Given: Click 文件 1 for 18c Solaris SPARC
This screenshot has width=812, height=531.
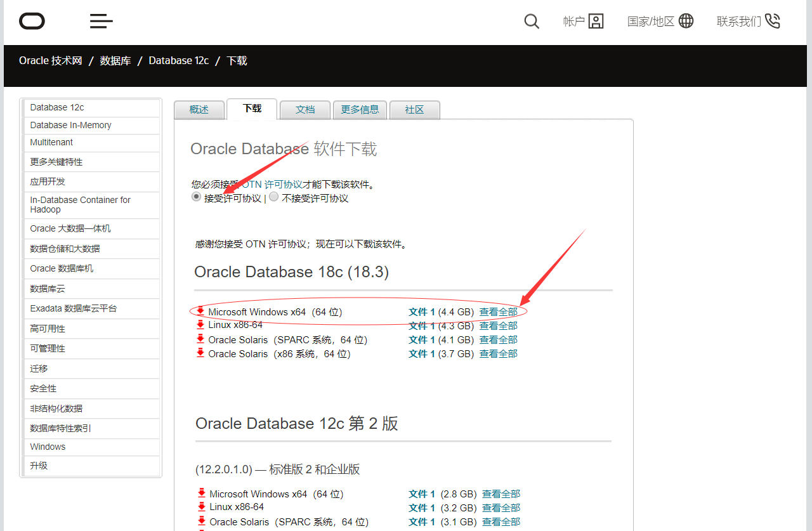Looking at the screenshot, I should (422, 340).
